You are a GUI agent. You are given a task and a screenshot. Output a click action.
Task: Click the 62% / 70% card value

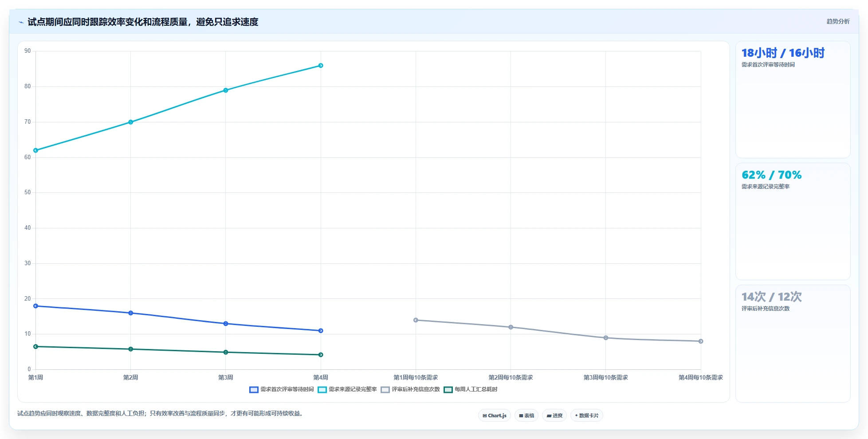coord(772,175)
